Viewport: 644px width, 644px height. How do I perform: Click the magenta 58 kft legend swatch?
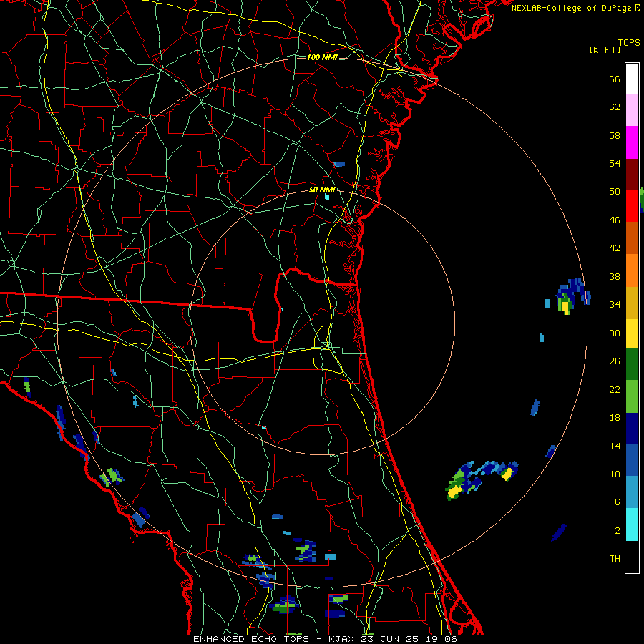(632, 142)
